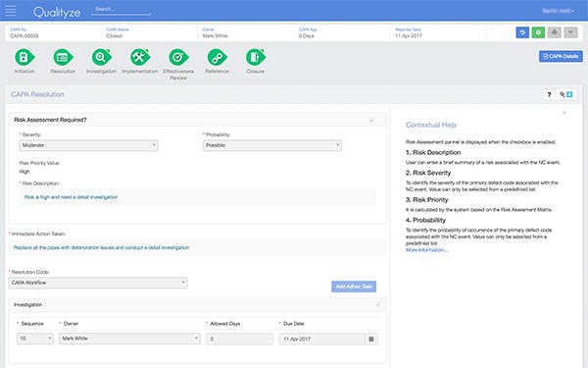
Task: Go to the Initiation step
Action: [24, 58]
